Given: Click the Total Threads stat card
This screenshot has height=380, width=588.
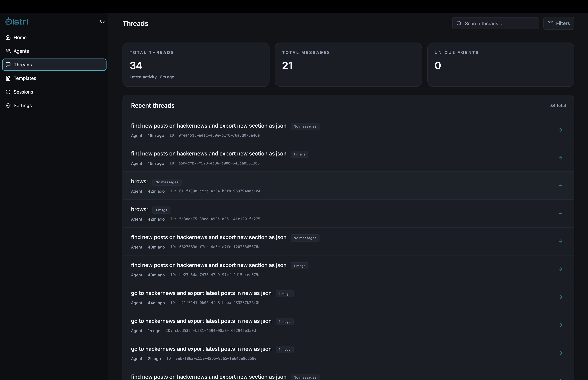Looking at the screenshot, I should pos(196,65).
